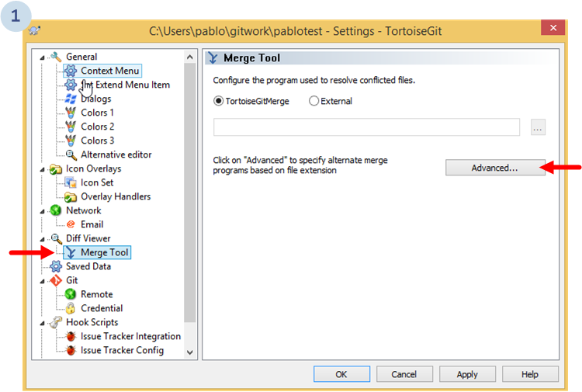Select Email in the tree
Screen dimensions: 582x392
92,224
